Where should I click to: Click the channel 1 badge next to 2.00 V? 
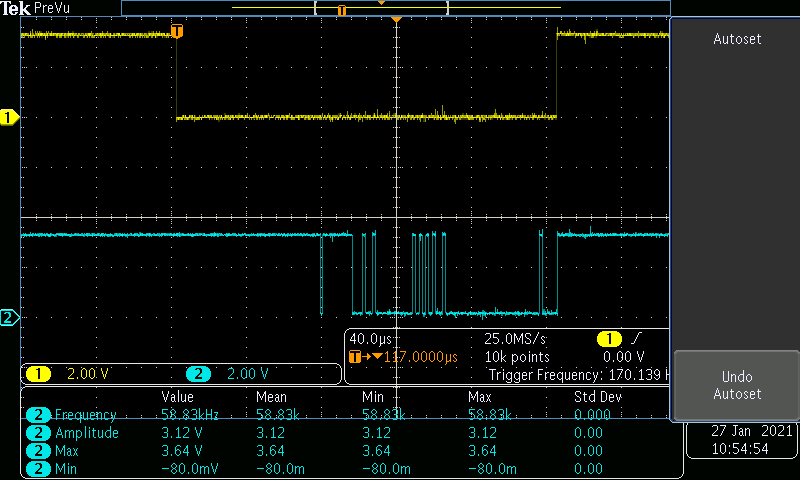tap(38, 374)
